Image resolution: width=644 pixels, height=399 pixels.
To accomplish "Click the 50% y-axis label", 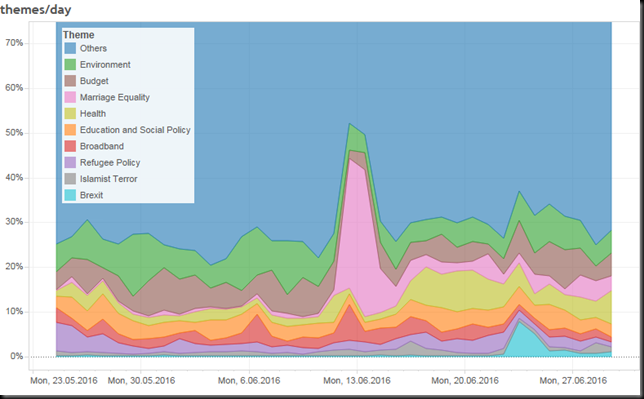I will [x=14, y=133].
